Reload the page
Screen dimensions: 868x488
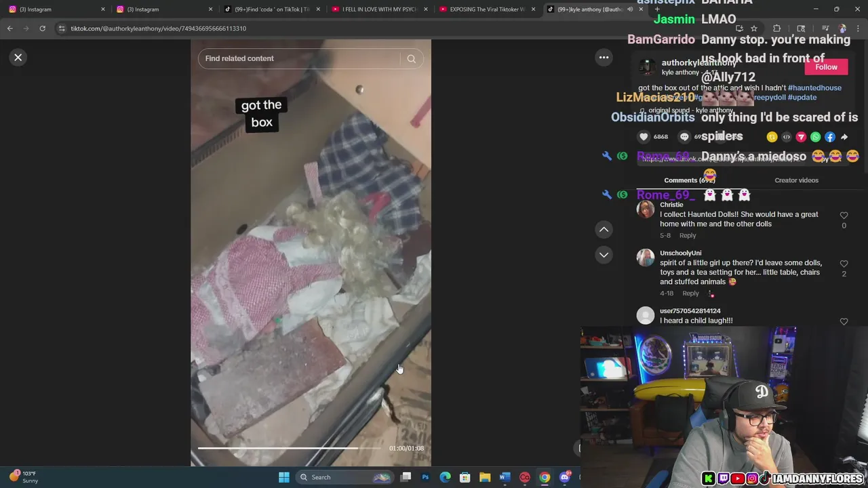pyautogui.click(x=42, y=28)
